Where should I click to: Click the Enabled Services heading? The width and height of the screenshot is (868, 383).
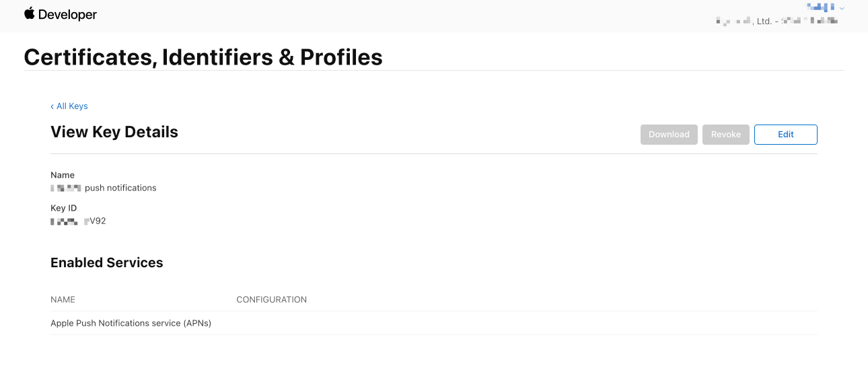tap(107, 263)
